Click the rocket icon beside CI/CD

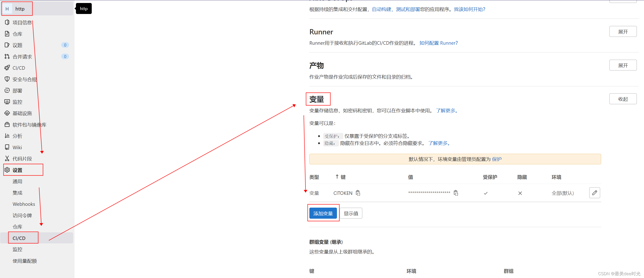click(7, 68)
